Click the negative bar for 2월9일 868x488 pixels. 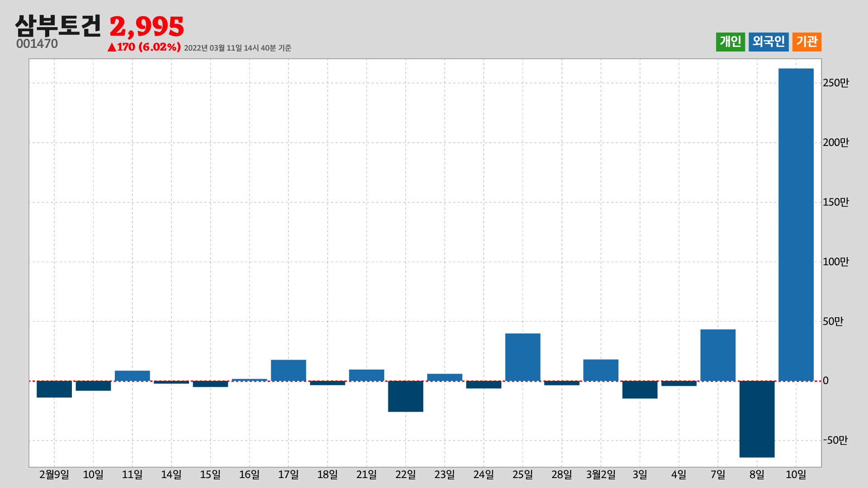coord(54,389)
